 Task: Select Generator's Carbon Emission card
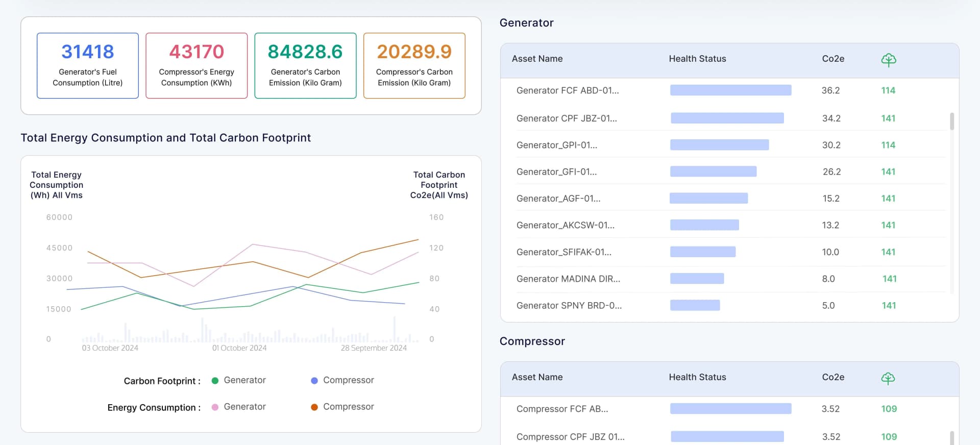(305, 66)
